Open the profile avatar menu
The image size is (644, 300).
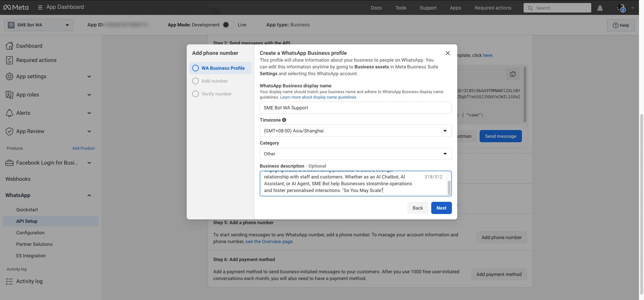621,8
